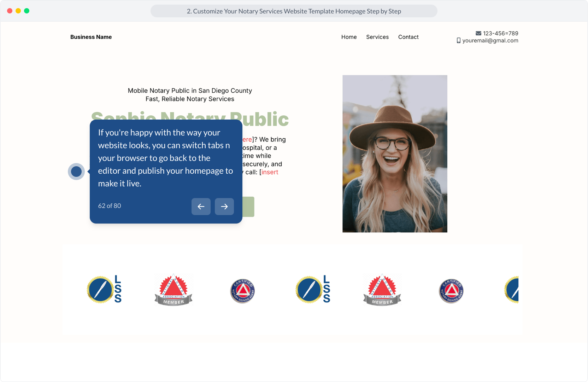Click the second Certified Notary Signing Agent badge

coord(451,291)
